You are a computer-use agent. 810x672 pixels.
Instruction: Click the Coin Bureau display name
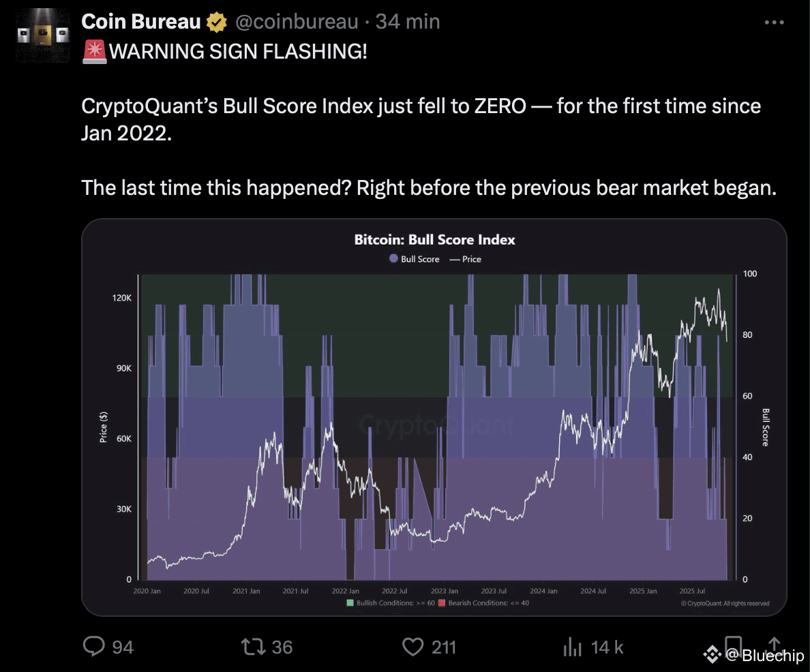tap(141, 22)
